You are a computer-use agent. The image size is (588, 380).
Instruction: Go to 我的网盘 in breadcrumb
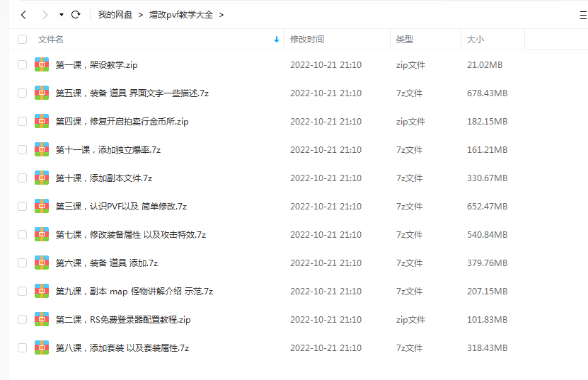point(115,14)
